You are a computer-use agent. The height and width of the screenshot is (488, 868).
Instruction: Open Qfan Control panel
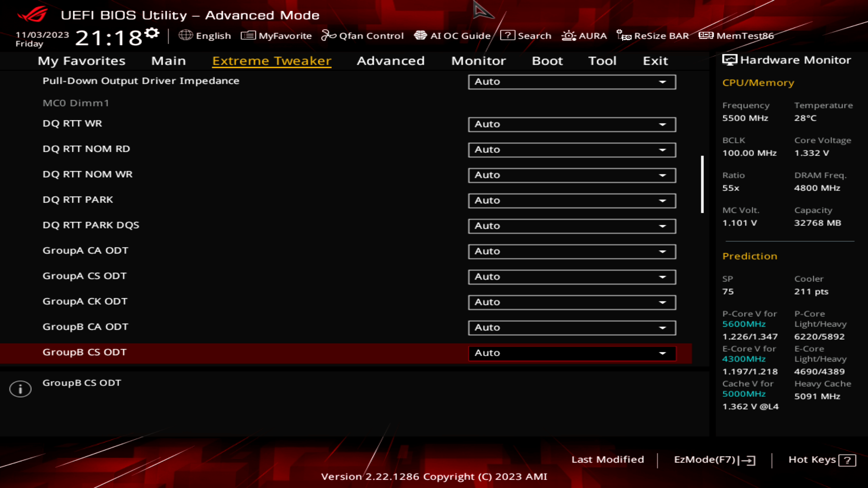pyautogui.click(x=363, y=36)
